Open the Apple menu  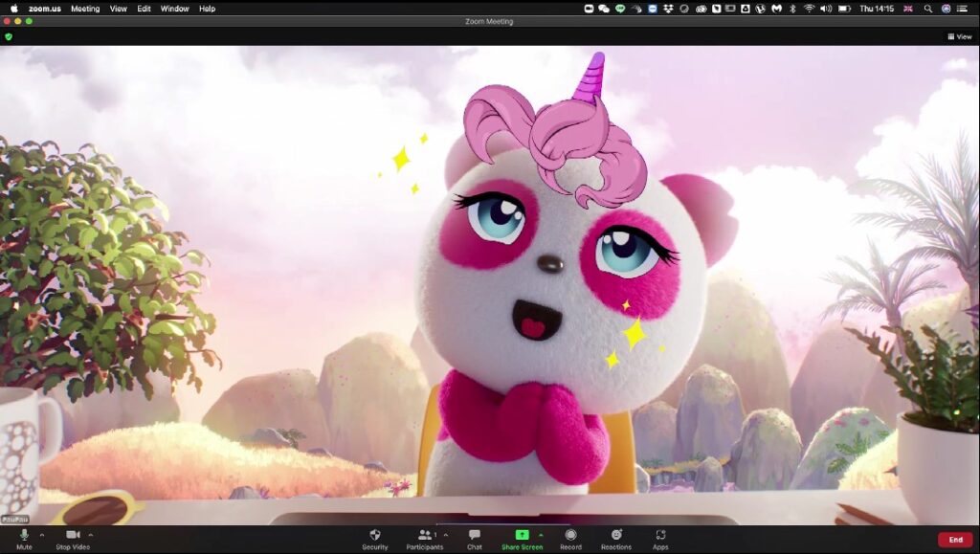pos(13,9)
